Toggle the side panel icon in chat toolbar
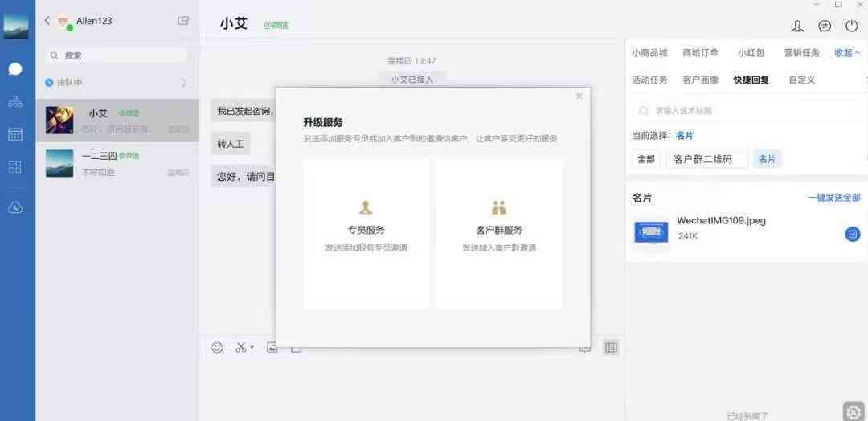 [x=611, y=347]
